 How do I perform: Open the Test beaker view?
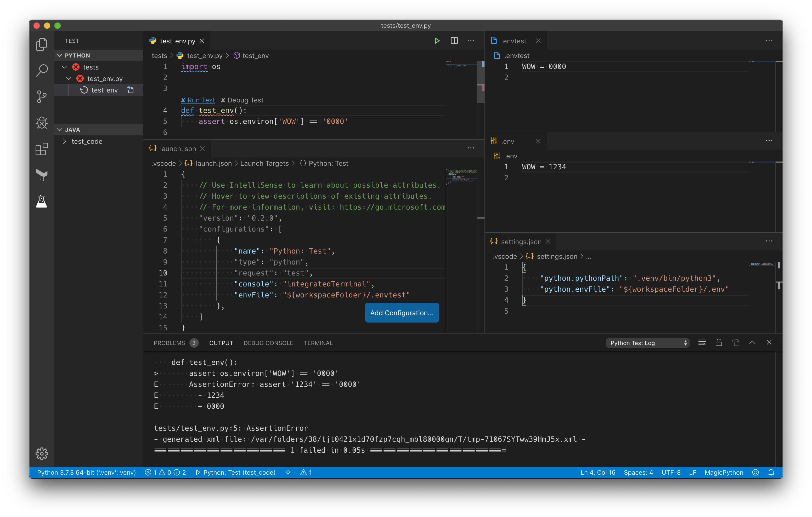tap(42, 201)
